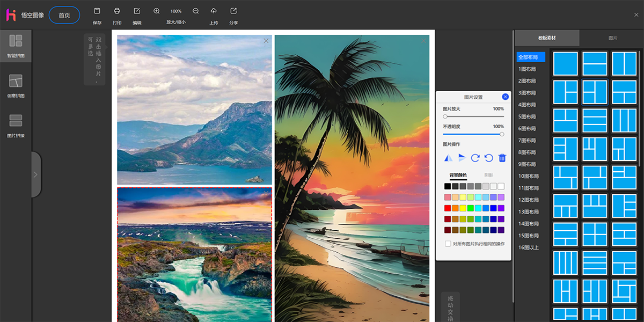Expand the collapsed left side panel arrow

pos(35,174)
